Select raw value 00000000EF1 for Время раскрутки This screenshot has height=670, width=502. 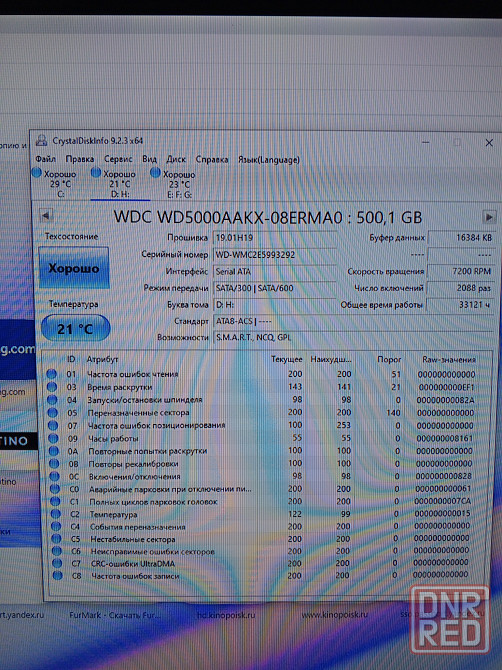(447, 387)
